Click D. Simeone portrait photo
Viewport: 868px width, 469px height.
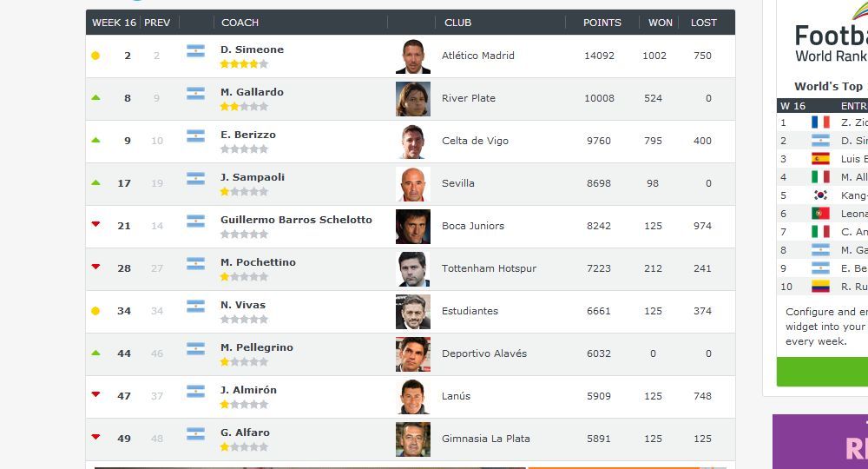coord(412,56)
